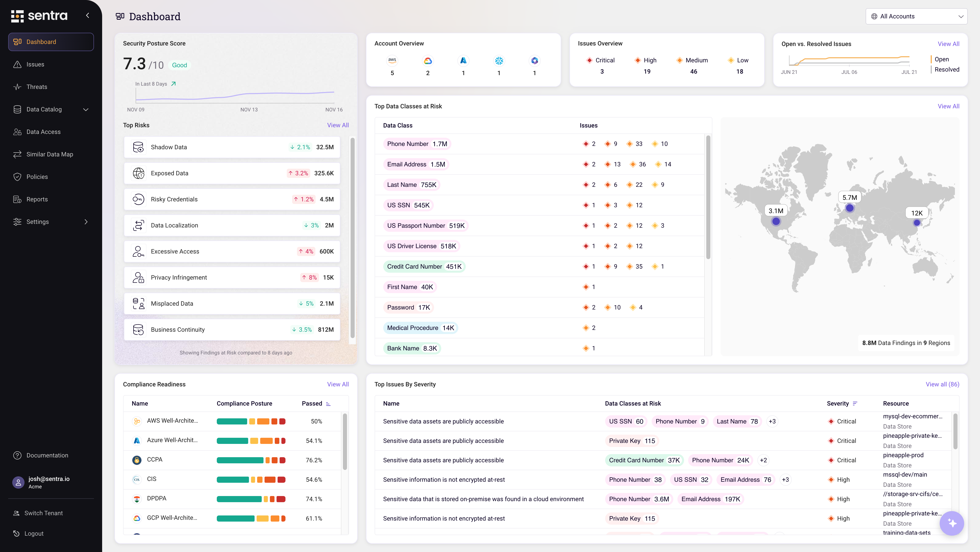Click the Google Cloud account icon
Screen dimensions: 980x552
coord(428,61)
